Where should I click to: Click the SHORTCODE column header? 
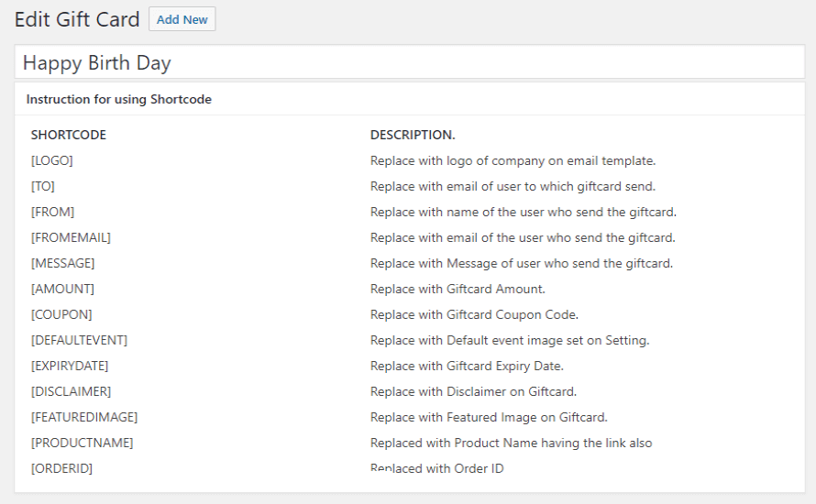click(69, 135)
